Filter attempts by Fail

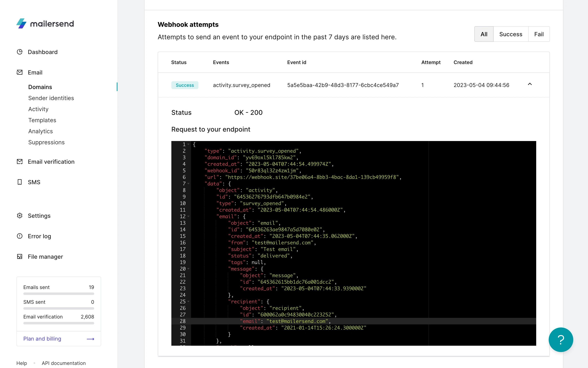tap(539, 34)
